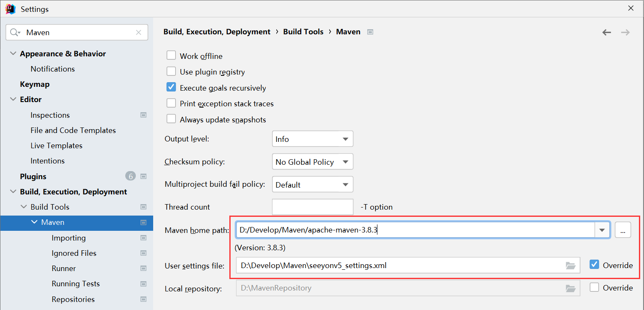Click the search magnifier icon
The image size is (644, 310).
pos(15,33)
